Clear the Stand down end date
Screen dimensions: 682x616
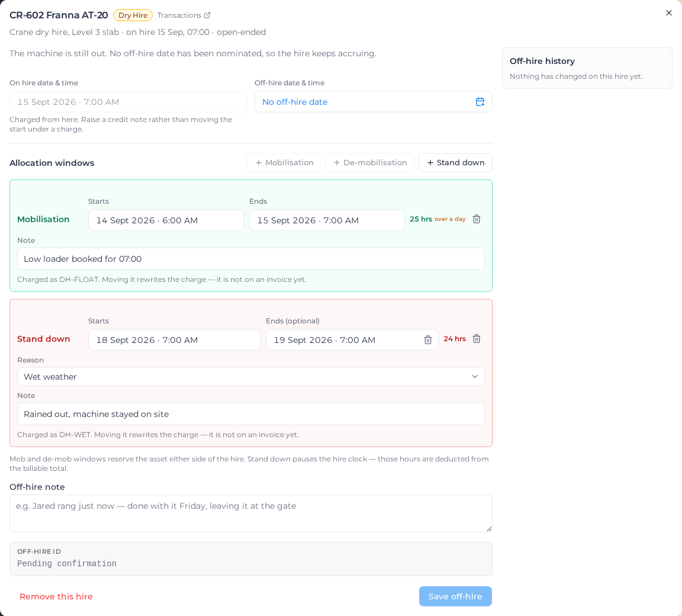[x=428, y=340]
